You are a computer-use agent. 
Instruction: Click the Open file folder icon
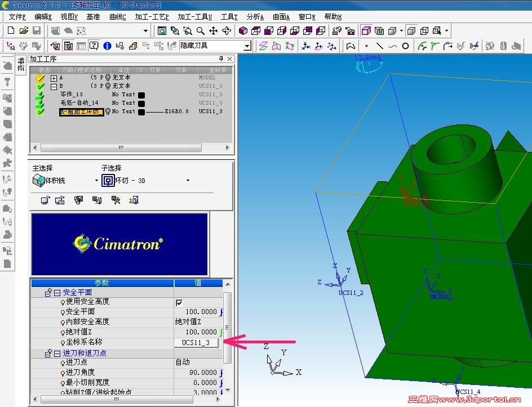(x=24, y=30)
